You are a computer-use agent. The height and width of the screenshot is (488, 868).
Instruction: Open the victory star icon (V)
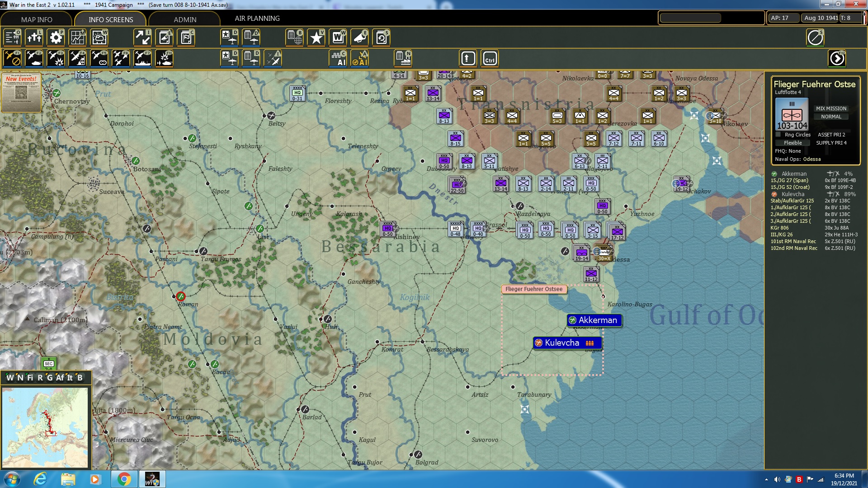[316, 38]
